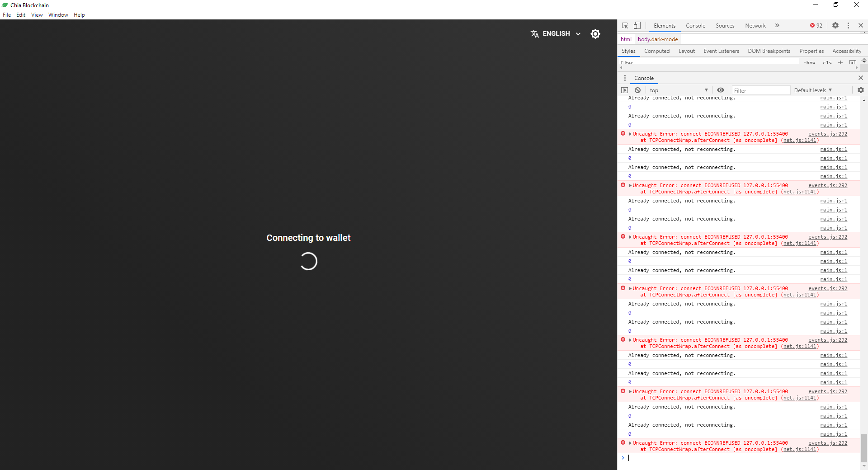Open the Sources panel

click(725, 26)
